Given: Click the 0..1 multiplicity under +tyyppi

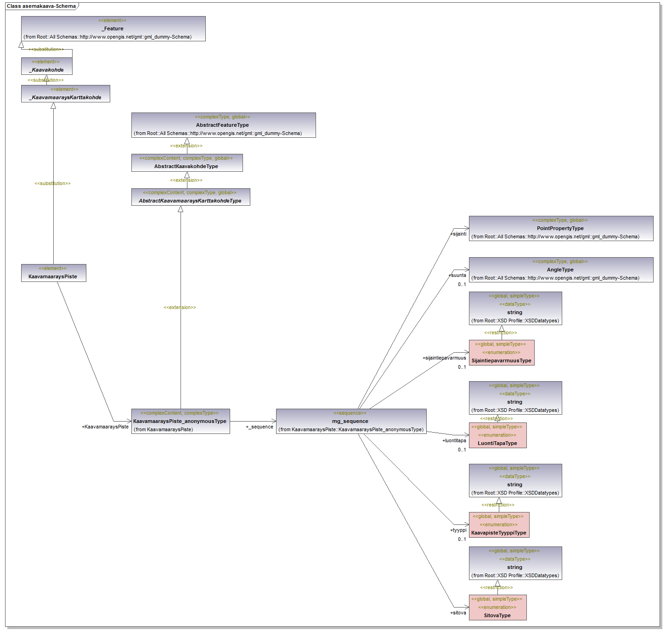Looking at the screenshot, I should pyautogui.click(x=462, y=540).
